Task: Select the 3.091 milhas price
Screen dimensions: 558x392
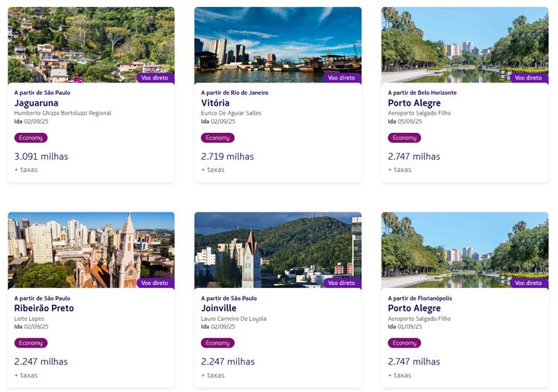Action: coord(41,157)
